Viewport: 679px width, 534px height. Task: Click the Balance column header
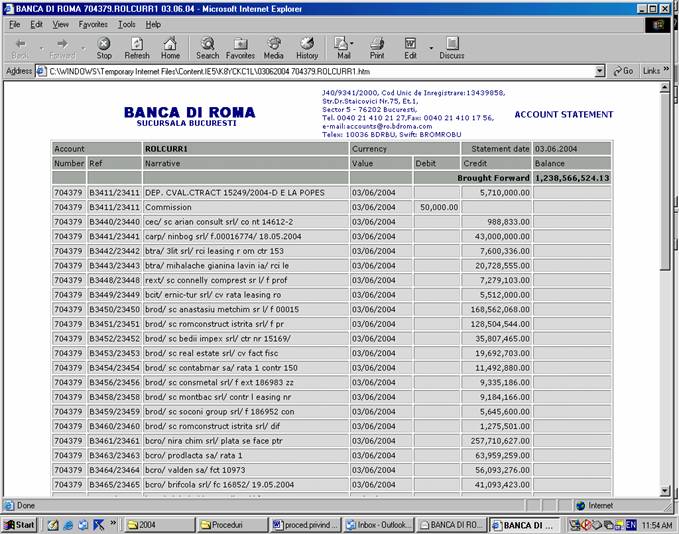pyautogui.click(x=572, y=163)
